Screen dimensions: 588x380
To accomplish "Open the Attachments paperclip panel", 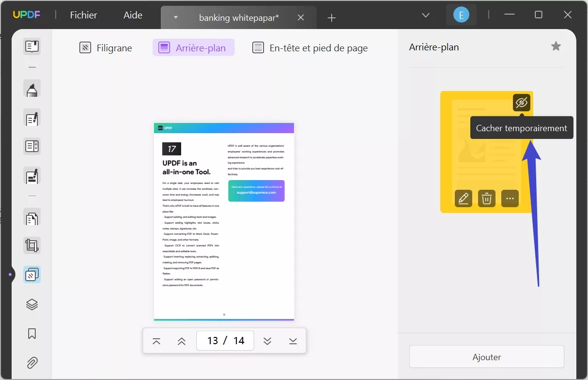I will (x=32, y=363).
